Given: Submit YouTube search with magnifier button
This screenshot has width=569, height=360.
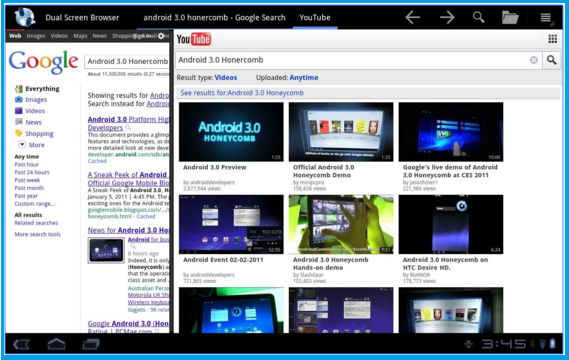Looking at the screenshot, I should coord(551,60).
